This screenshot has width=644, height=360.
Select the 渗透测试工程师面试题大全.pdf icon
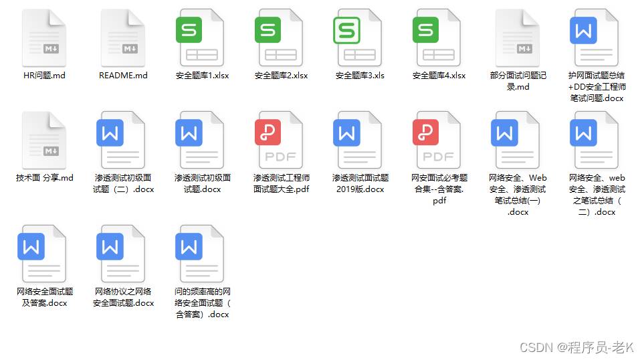tap(279, 140)
